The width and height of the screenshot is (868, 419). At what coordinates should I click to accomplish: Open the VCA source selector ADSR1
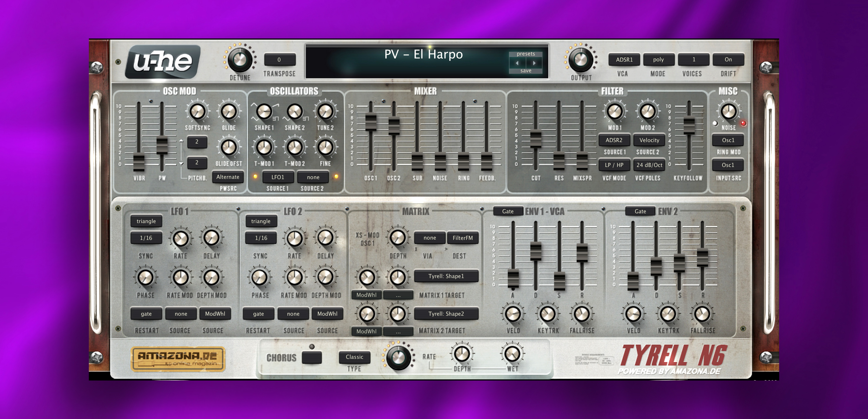(x=624, y=60)
